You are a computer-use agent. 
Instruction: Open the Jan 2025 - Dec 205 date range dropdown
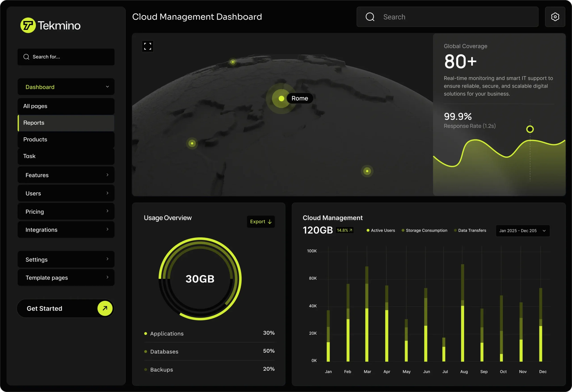point(523,231)
